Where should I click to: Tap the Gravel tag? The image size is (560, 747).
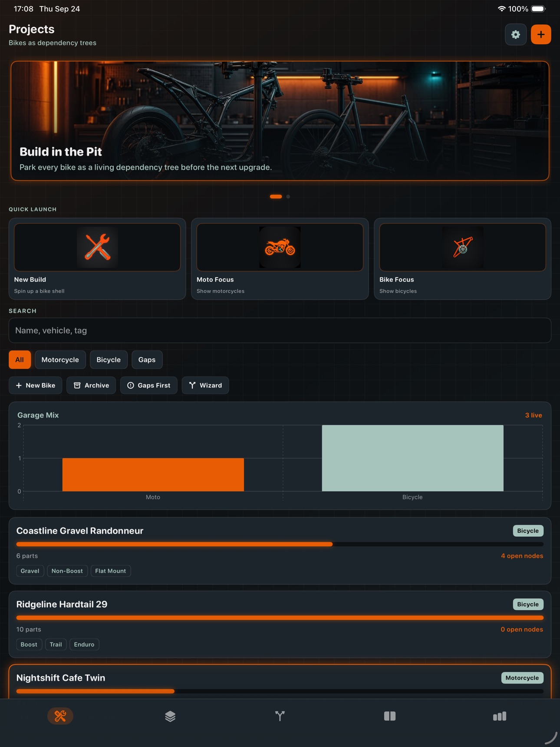(x=30, y=571)
